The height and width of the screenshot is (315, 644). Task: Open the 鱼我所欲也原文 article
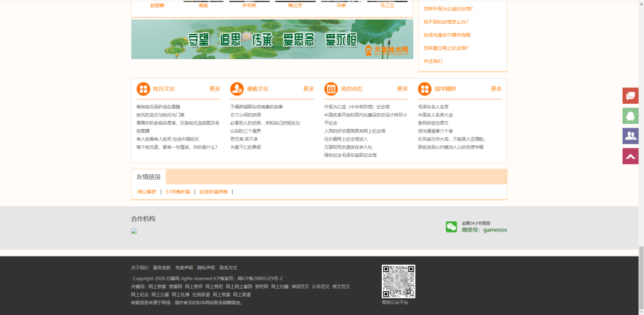coord(433,123)
